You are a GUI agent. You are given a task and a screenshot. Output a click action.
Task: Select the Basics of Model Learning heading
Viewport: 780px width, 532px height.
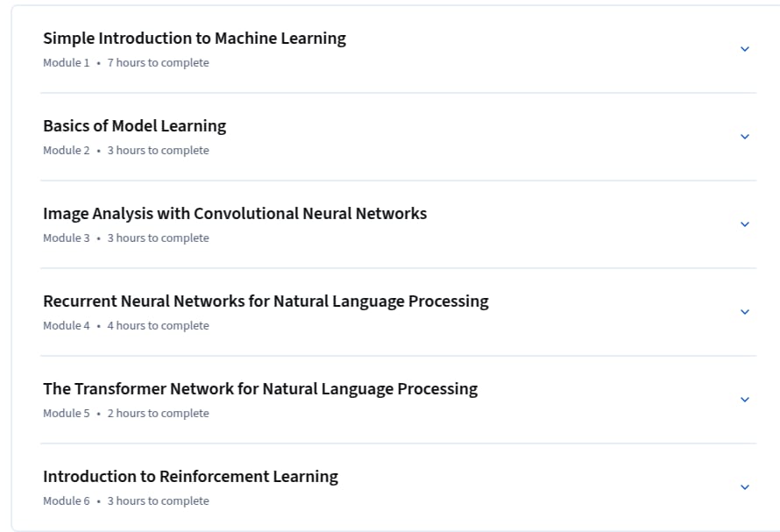(x=134, y=126)
